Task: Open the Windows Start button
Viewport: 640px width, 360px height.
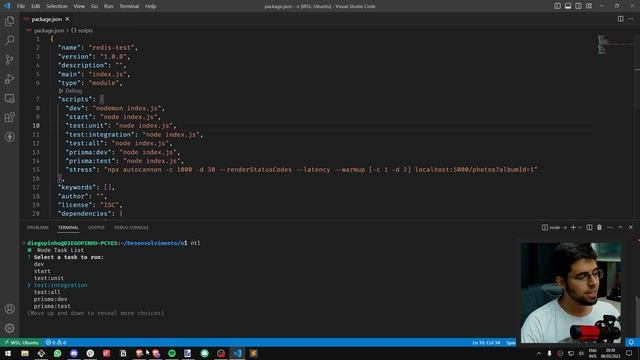Action: click(8, 353)
